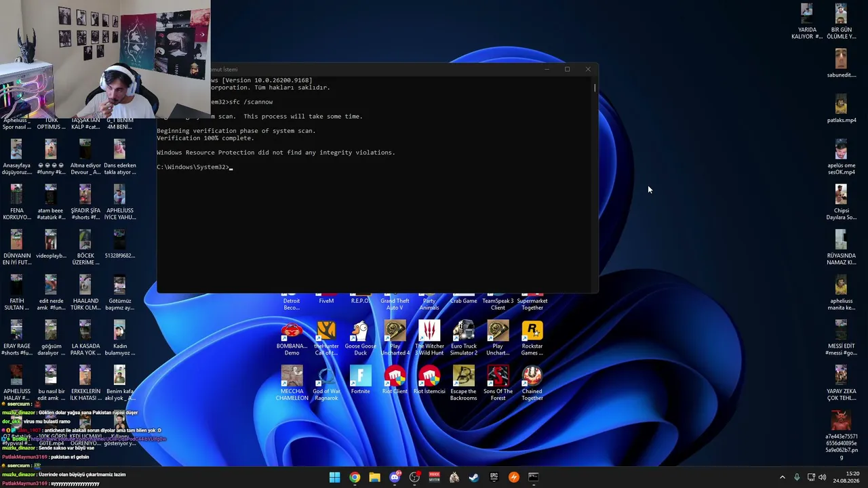Select the Fortnite desktop shortcut
The image size is (868, 488).
point(360,381)
